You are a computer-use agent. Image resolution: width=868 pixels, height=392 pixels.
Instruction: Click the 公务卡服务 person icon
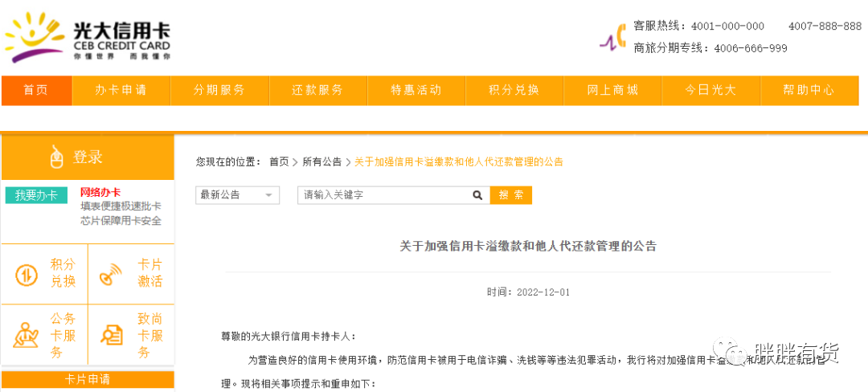[26, 335]
